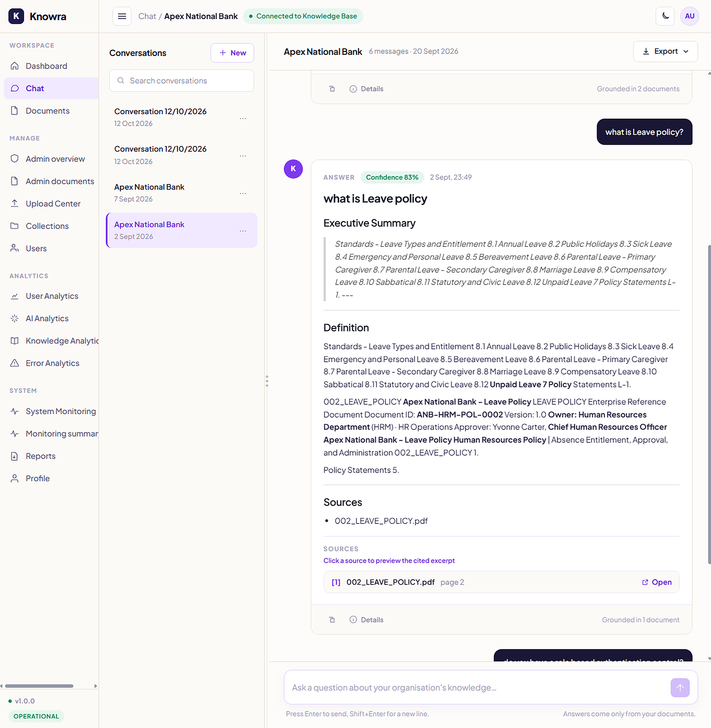Open Reports page

(51, 456)
